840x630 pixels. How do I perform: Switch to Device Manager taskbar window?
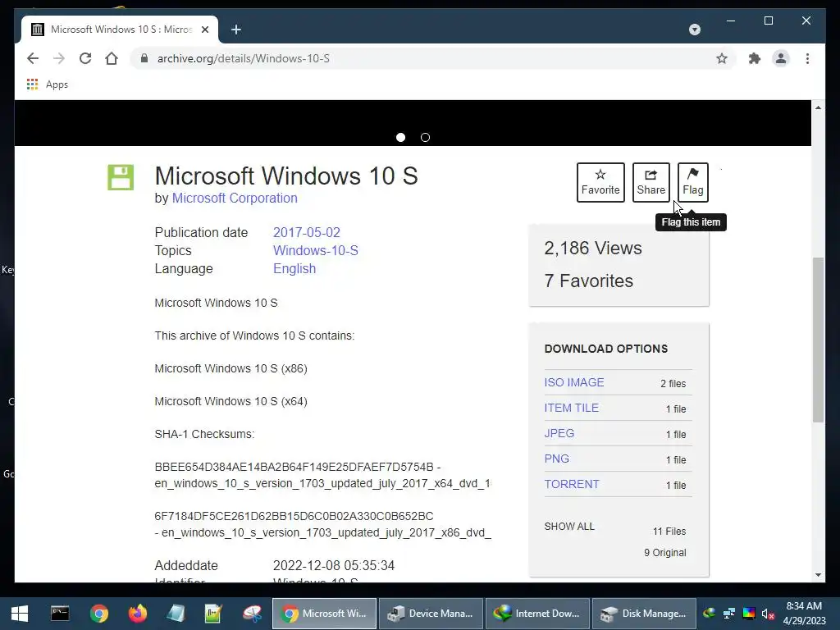click(431, 614)
